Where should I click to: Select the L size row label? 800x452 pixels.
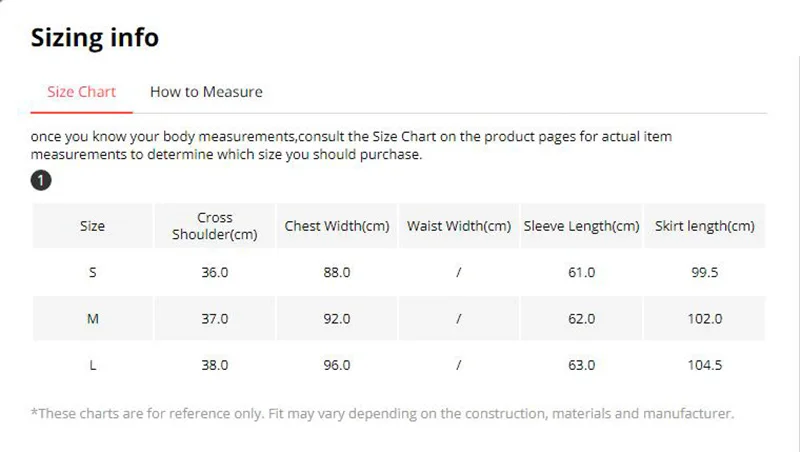click(x=92, y=365)
